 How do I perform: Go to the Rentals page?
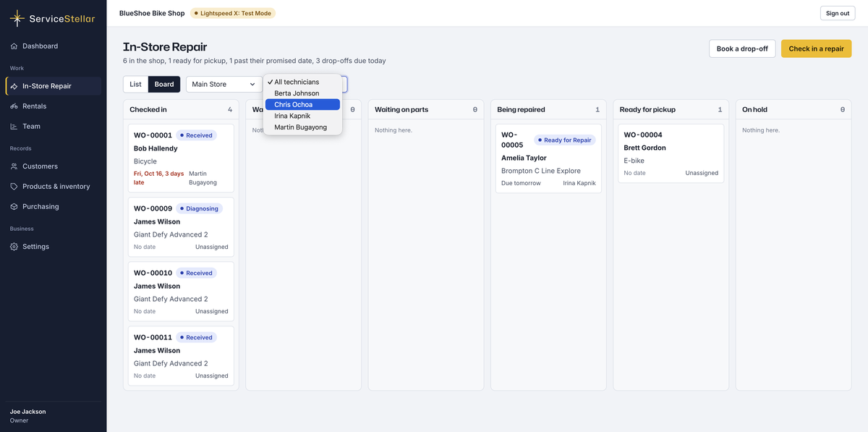coord(54,106)
